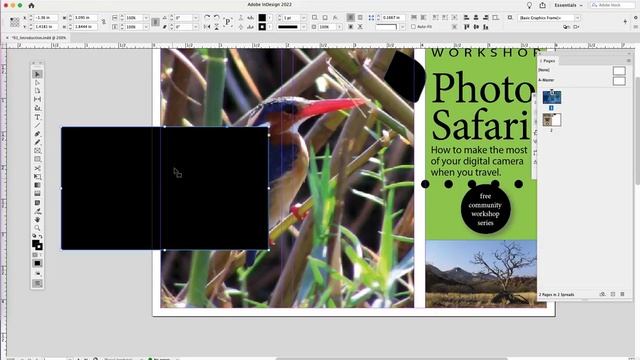This screenshot has height=360, width=640.
Task: Click the X position input field
Action: [45, 18]
